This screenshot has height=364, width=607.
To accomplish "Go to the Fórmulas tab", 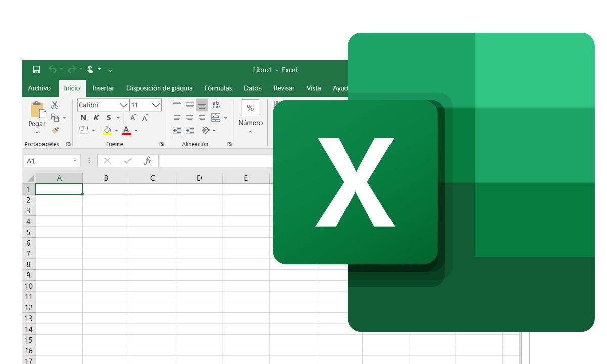I will pos(218,88).
